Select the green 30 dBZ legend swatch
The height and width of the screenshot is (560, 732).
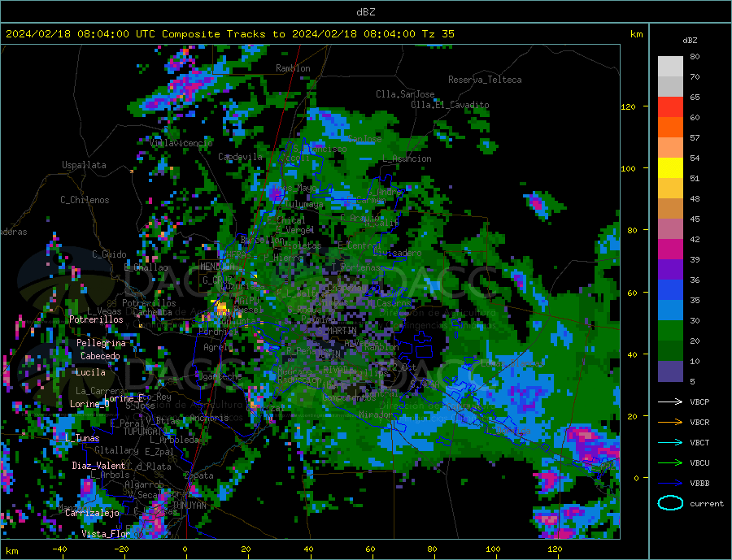[x=670, y=331]
